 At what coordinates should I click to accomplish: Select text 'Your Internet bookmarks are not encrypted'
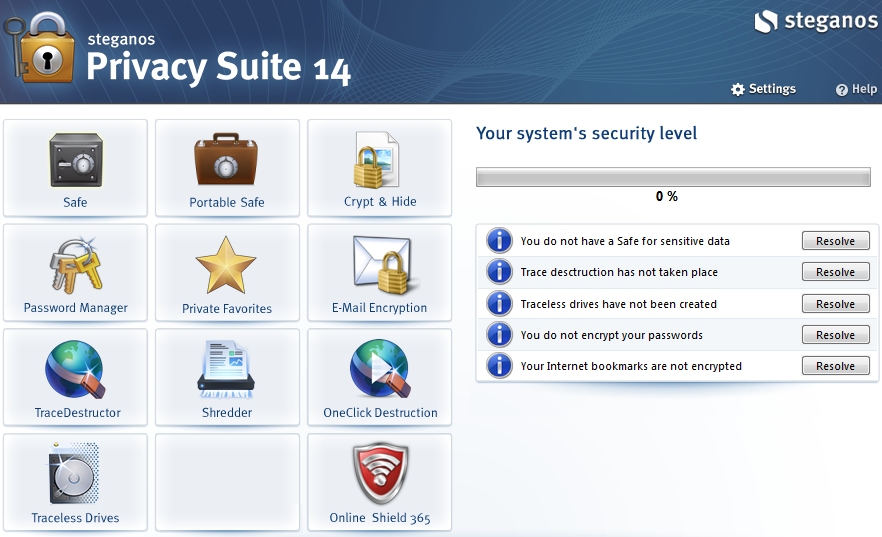(631, 366)
